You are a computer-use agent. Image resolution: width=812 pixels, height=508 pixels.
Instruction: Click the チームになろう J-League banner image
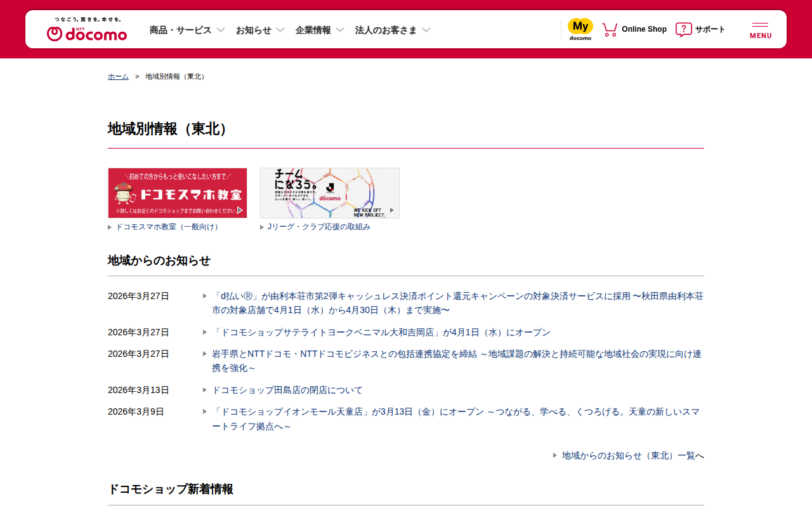[x=330, y=193]
